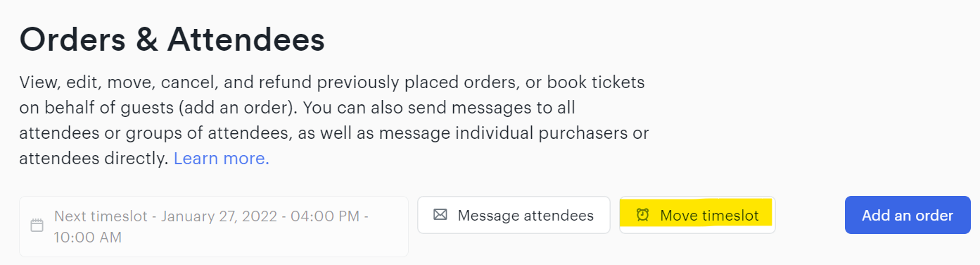Click the Move timeslot text label
The image size is (980, 265).
(x=709, y=215)
